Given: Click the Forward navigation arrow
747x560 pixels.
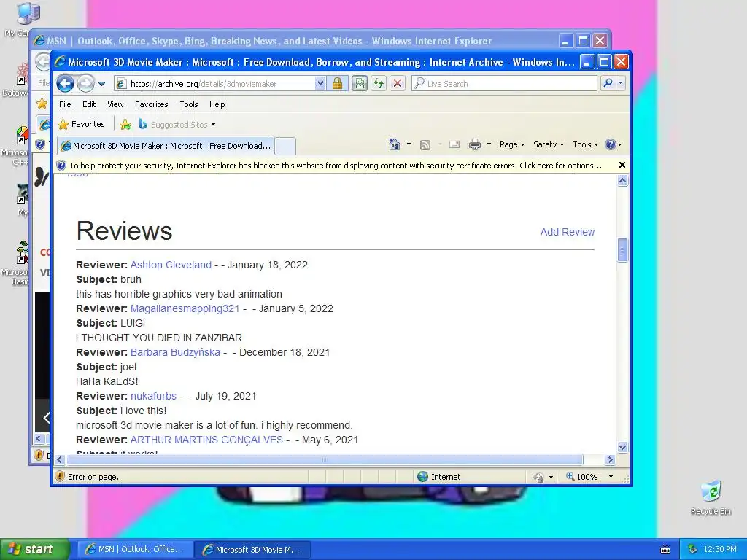Looking at the screenshot, I should tap(85, 84).
